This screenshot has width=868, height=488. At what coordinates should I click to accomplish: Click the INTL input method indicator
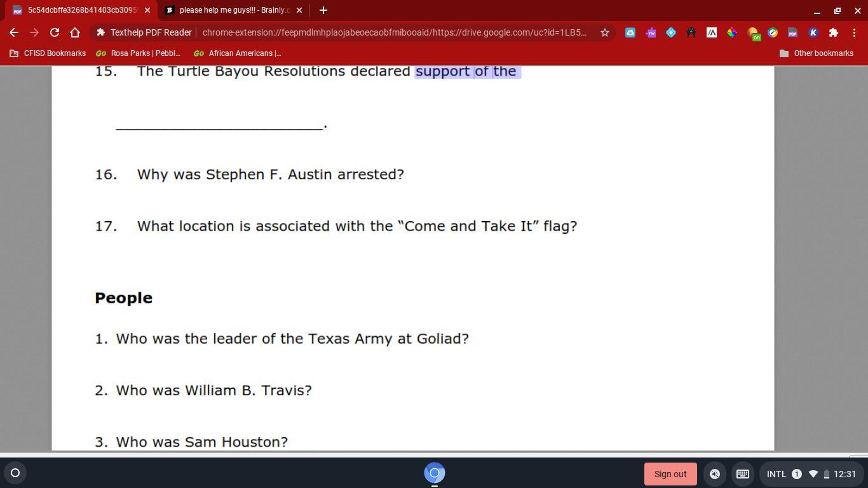click(776, 474)
